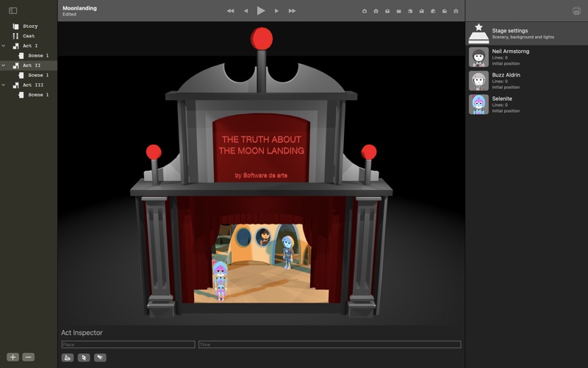Viewport: 588px width, 368px height.
Task: Click the Time input field
Action: tap(329, 344)
